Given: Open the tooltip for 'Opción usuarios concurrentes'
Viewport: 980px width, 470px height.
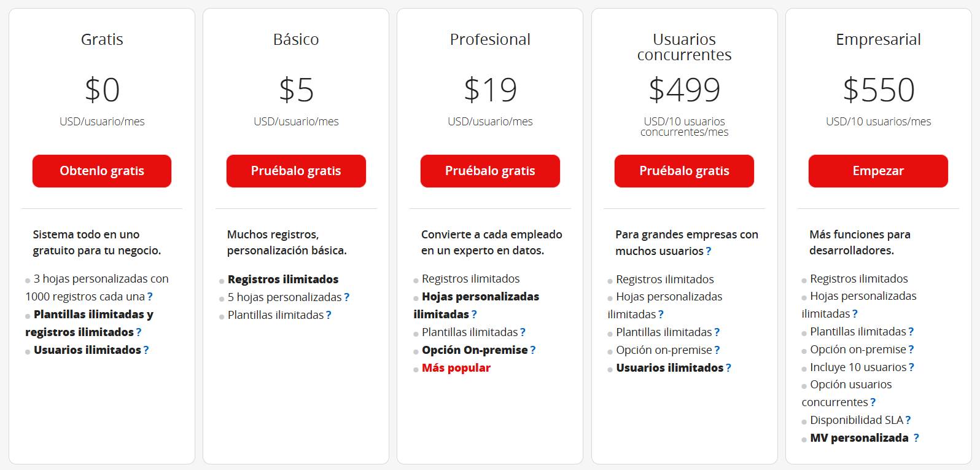Looking at the screenshot, I should click(x=873, y=402).
